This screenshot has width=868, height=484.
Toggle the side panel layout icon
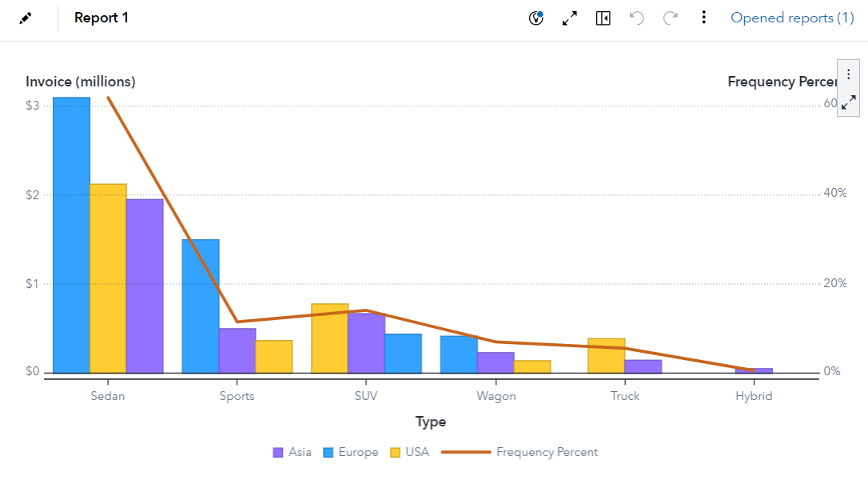point(603,18)
